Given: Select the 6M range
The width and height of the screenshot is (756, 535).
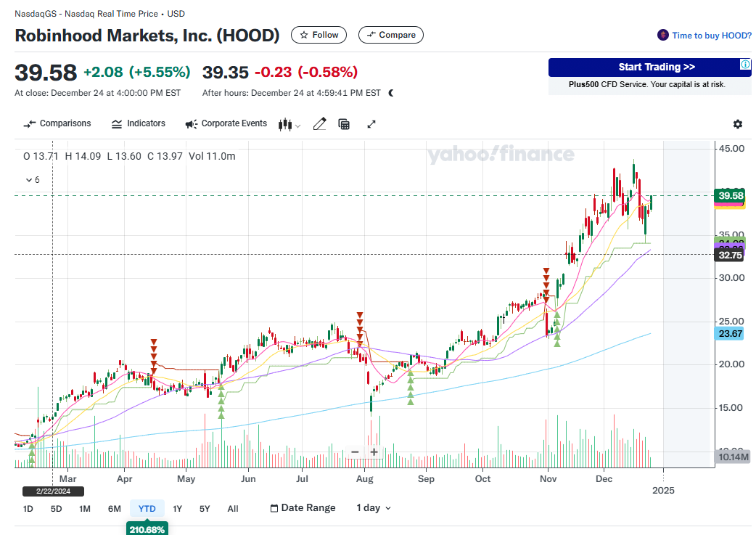Looking at the screenshot, I should [114, 508].
